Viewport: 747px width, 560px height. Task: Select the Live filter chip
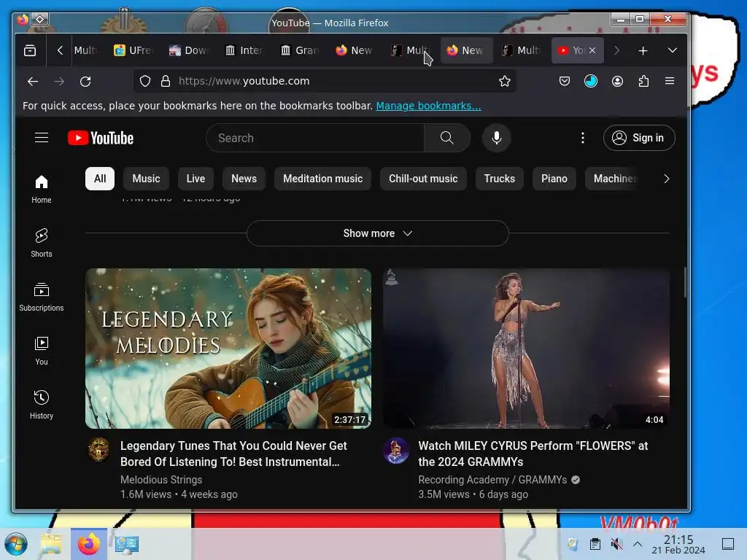click(x=196, y=179)
